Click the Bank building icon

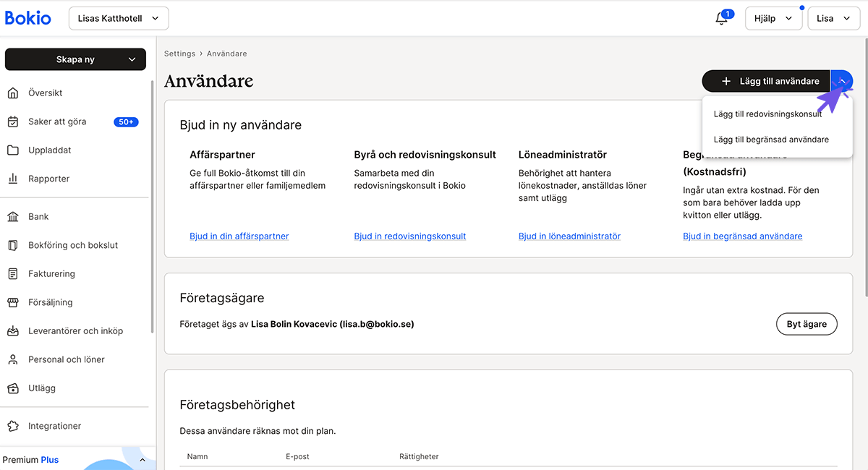click(x=13, y=217)
